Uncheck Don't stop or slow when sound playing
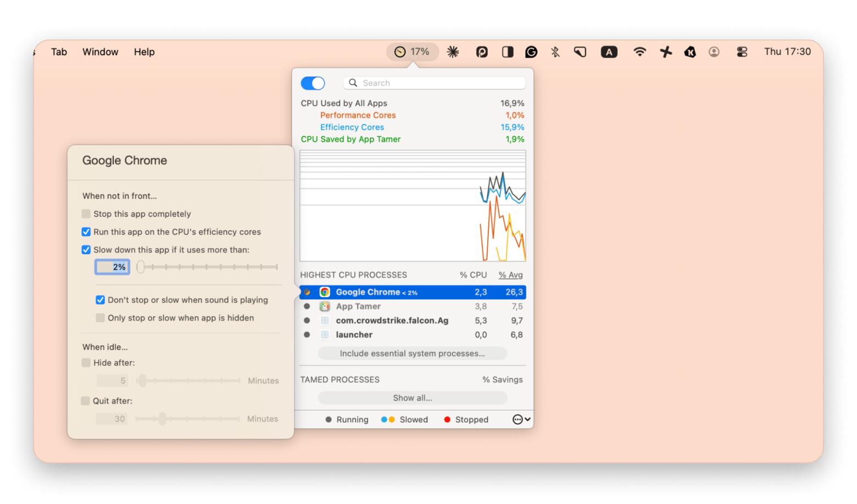Viewport: 857px width, 504px height. tap(101, 300)
